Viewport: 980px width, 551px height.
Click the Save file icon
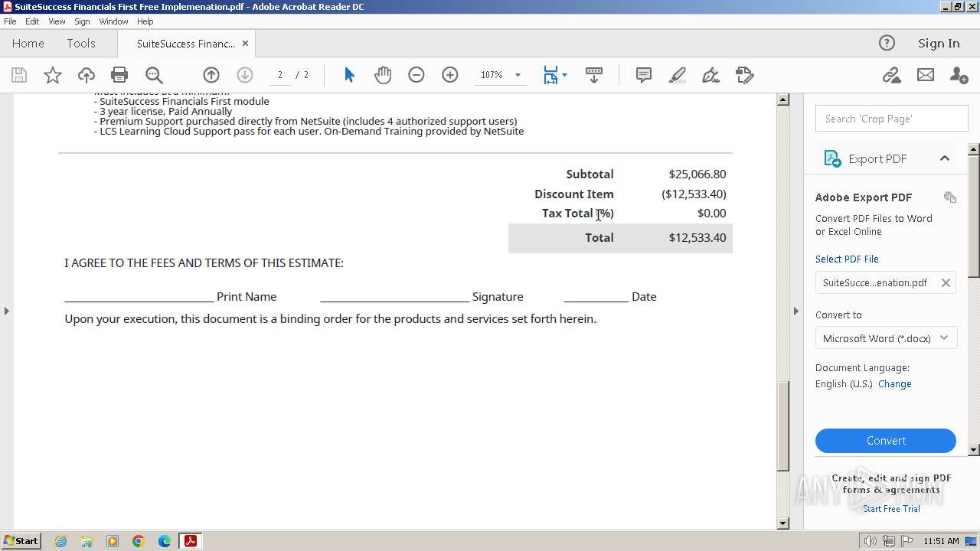point(19,75)
